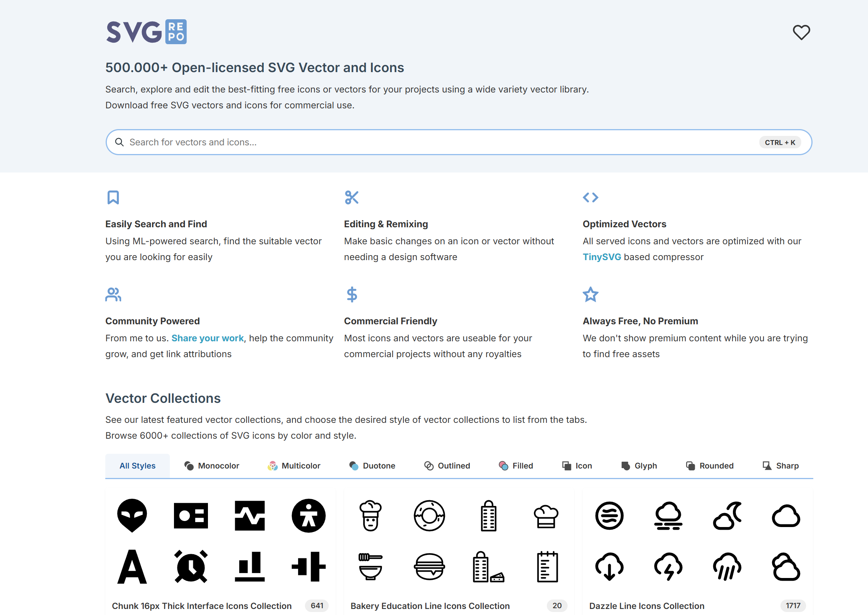Select the Rounded tab
The width and height of the screenshot is (868, 615).
point(710,465)
